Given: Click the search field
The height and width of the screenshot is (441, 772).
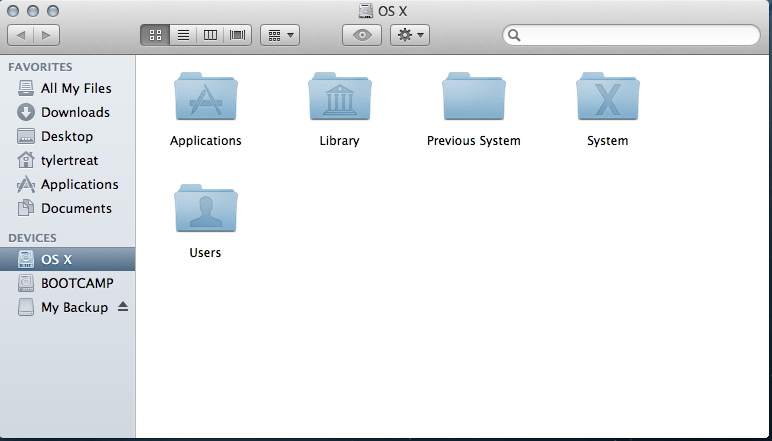Looking at the screenshot, I should pyautogui.click(x=631, y=35).
